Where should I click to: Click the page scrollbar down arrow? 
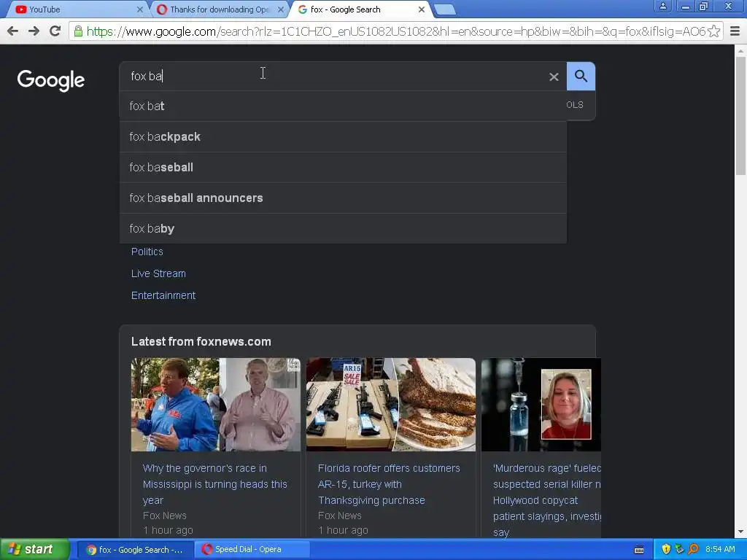coord(741,532)
